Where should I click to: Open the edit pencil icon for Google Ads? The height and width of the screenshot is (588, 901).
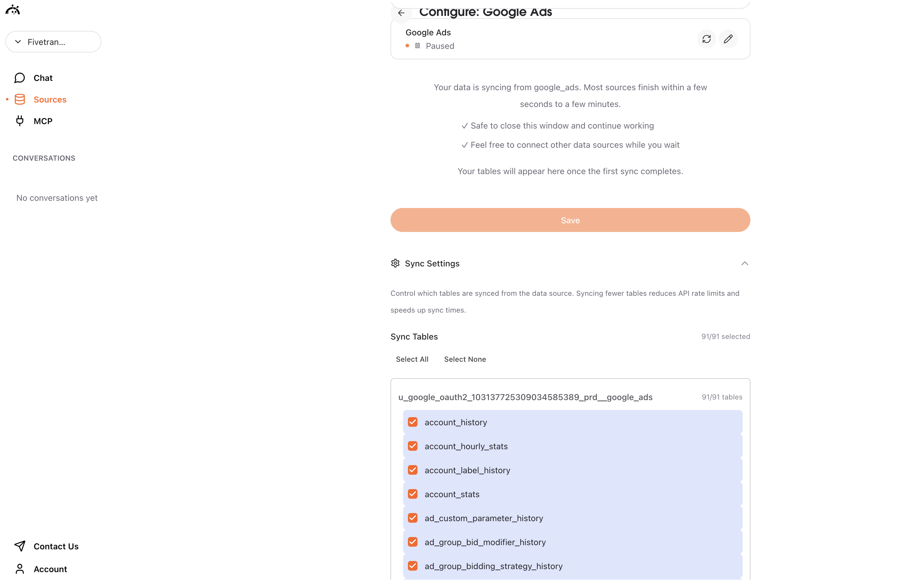coord(728,39)
